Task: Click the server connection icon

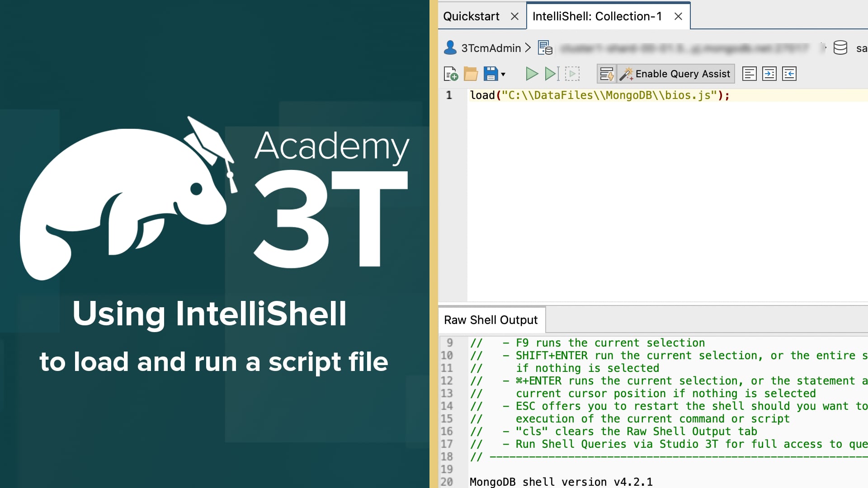Action: coord(545,47)
